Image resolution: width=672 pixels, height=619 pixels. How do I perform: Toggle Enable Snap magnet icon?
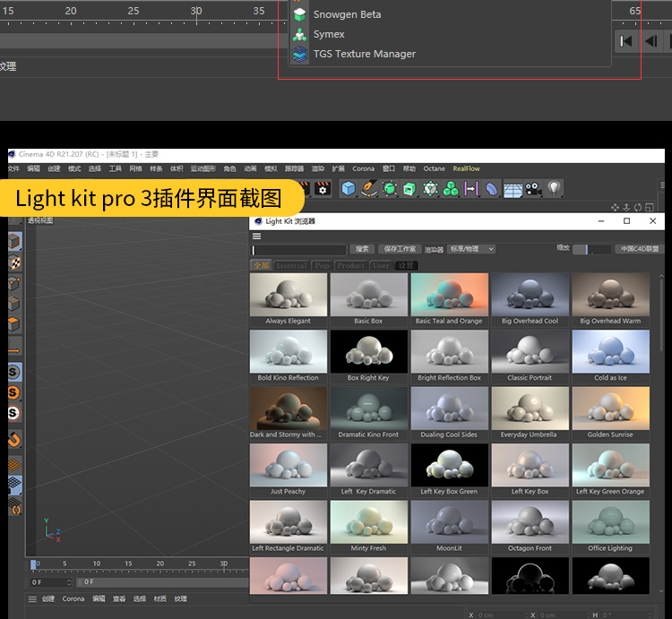click(x=14, y=440)
